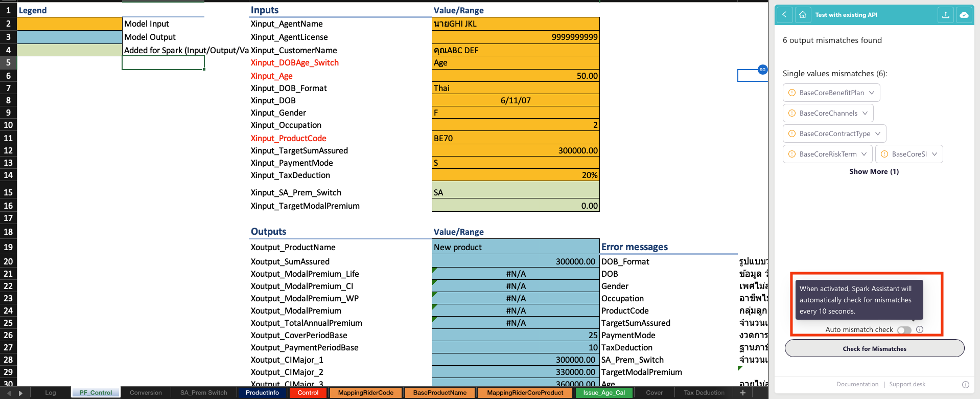
Task: Select the Xinput_ProductCode value cell BE70
Action: [515, 138]
